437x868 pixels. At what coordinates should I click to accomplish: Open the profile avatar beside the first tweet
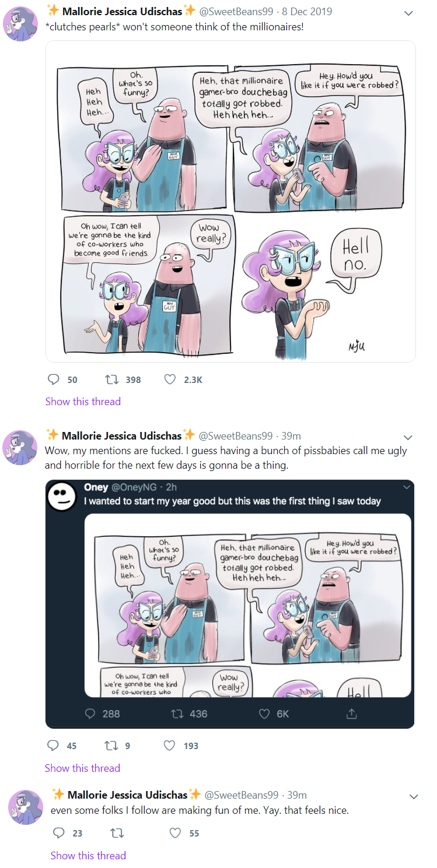click(20, 23)
